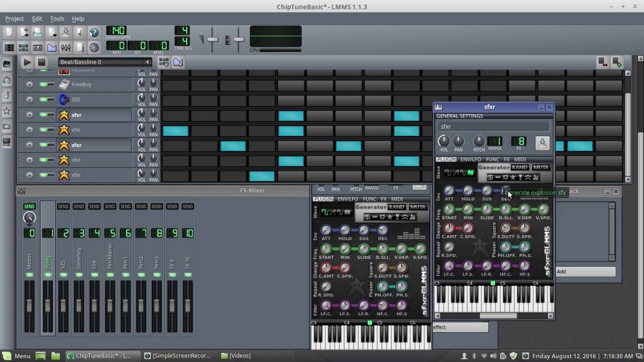Add a new beat/bassline via editor icon

[164, 62]
